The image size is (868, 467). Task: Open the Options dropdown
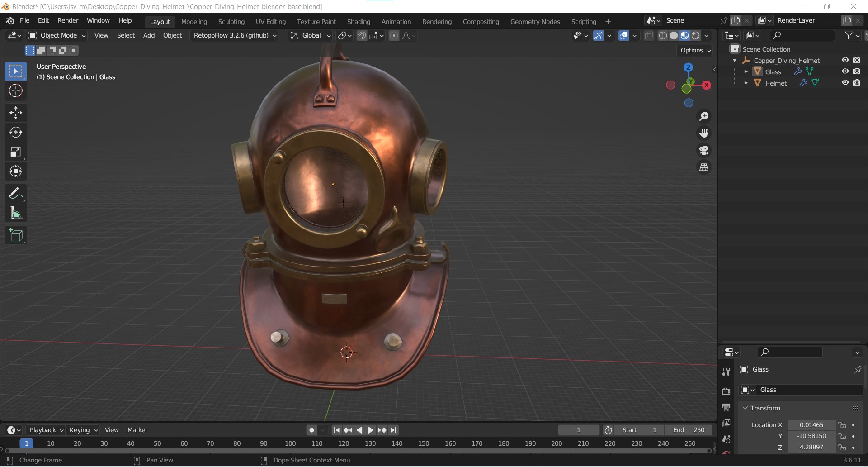695,50
